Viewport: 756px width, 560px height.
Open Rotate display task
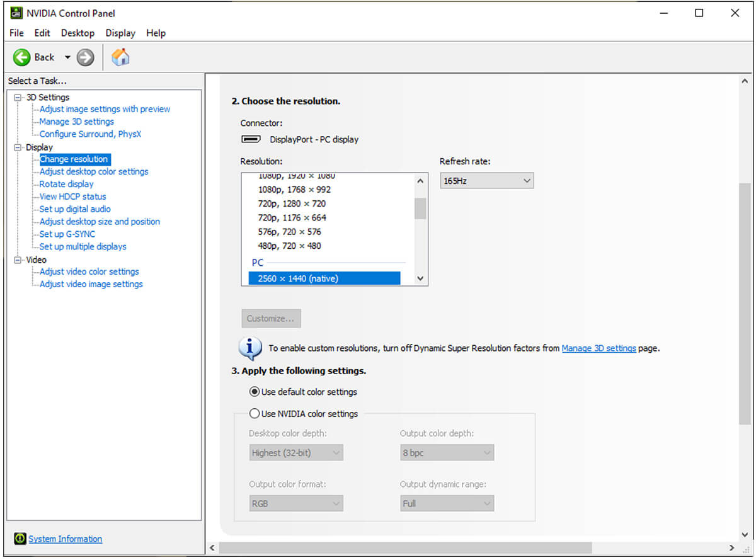(66, 184)
